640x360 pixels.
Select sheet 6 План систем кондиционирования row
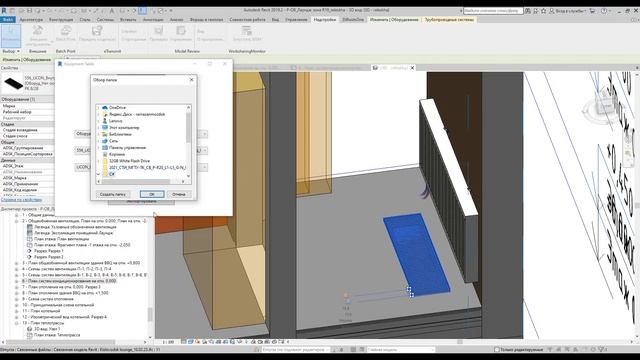click(x=69, y=281)
